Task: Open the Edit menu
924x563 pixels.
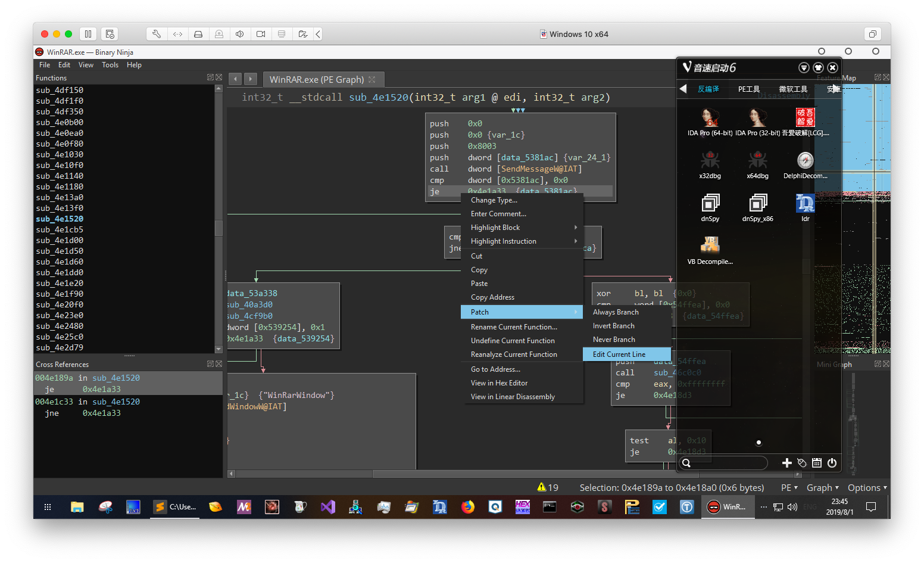Action: 64,65
